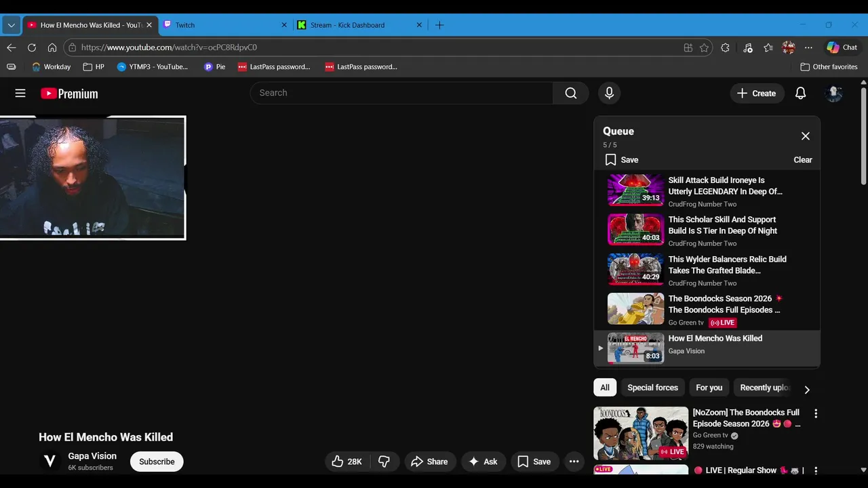Open new browser tab
Viewport: 868px width, 488px height.
pos(439,25)
